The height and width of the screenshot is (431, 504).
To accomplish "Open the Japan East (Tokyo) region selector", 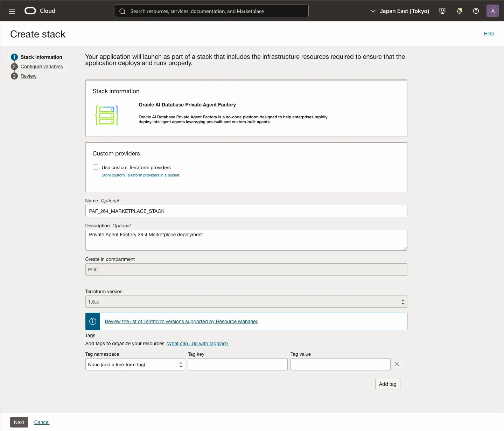I will (x=400, y=11).
